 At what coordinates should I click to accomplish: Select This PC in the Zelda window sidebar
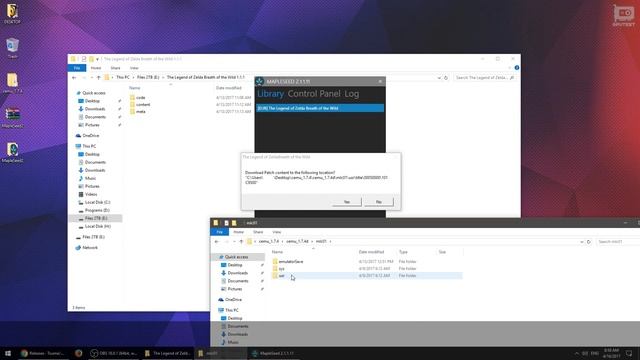click(89, 146)
